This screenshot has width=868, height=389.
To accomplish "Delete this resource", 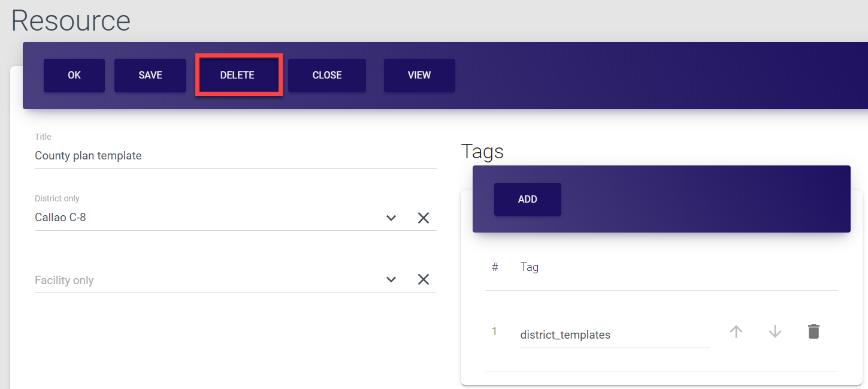I will (x=238, y=76).
